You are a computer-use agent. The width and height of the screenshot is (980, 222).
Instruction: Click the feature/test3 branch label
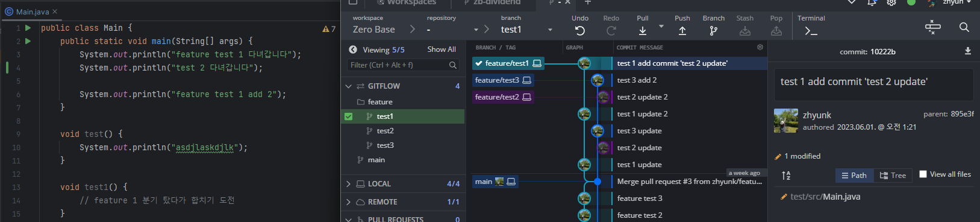coord(503,80)
